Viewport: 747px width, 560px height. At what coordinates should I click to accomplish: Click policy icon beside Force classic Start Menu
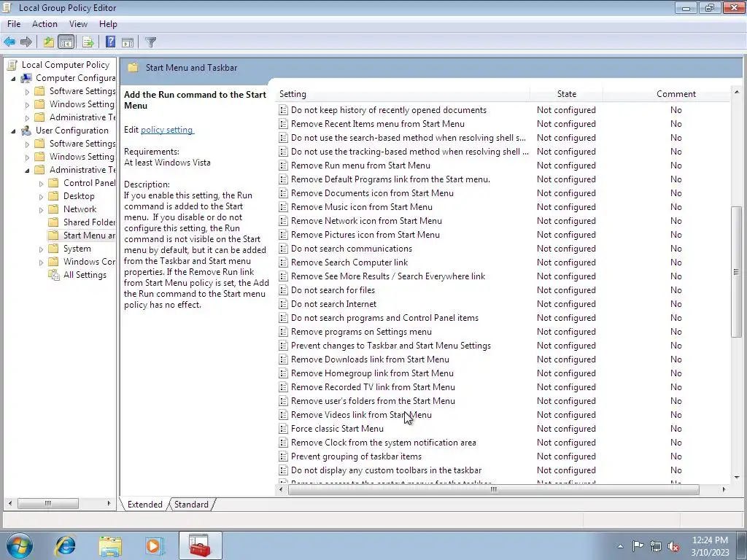284,429
